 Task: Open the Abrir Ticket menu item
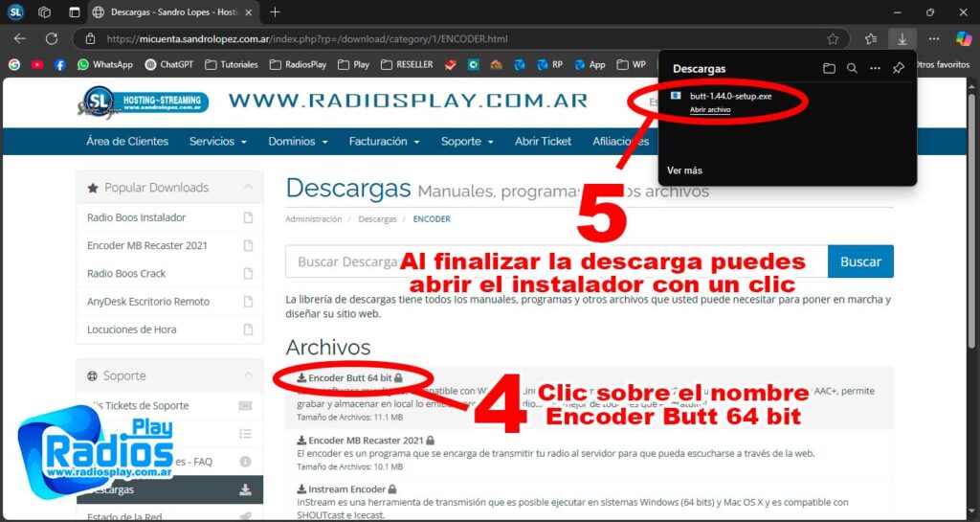click(x=544, y=142)
